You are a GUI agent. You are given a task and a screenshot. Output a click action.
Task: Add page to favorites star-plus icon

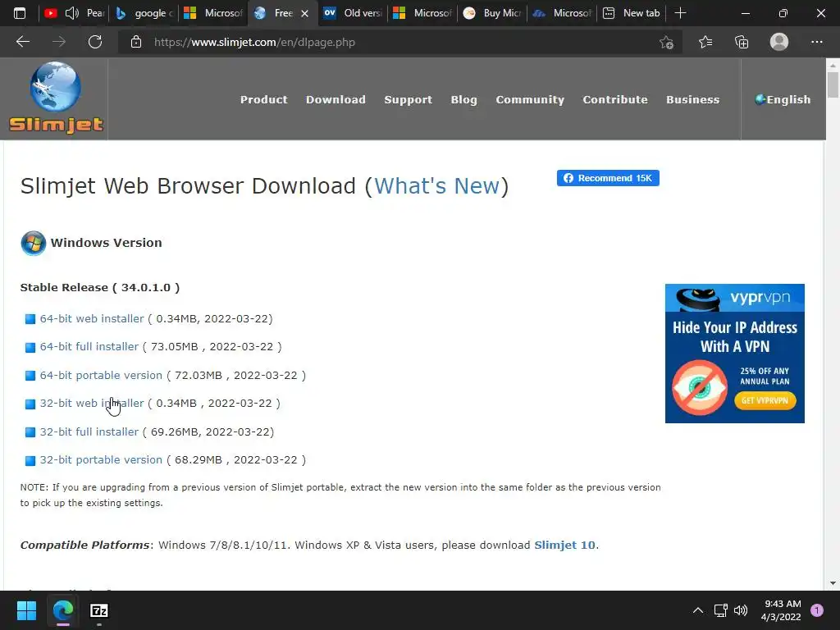pos(666,43)
